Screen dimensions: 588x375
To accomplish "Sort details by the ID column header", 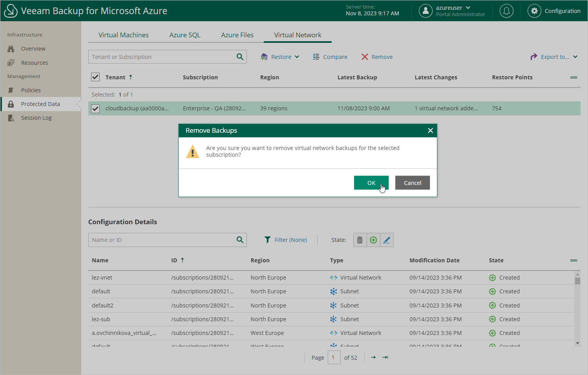I will (x=174, y=260).
